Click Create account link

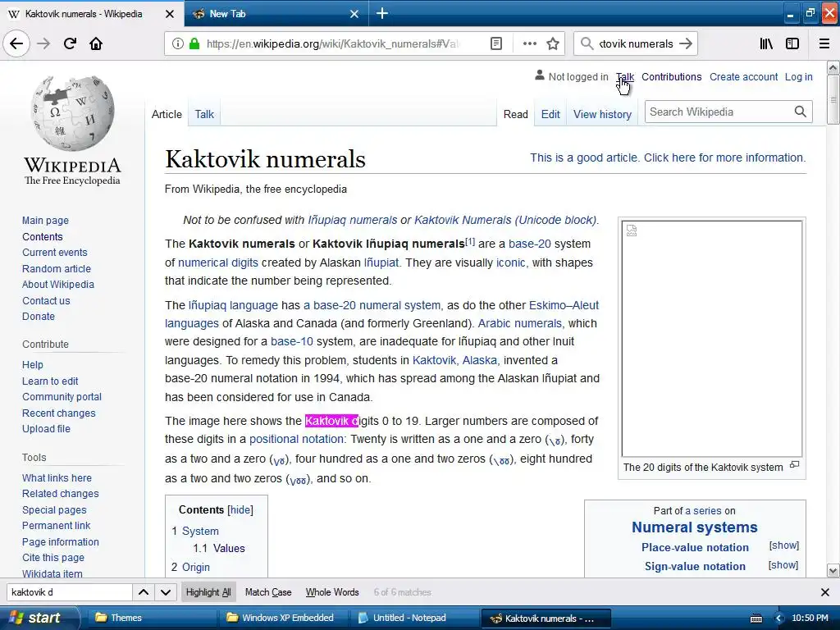(x=743, y=76)
